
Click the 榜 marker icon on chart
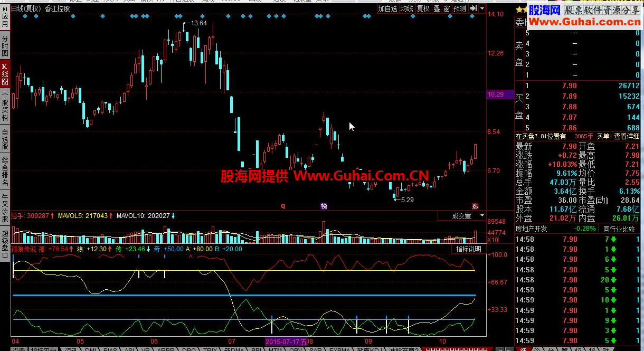tap(324, 206)
